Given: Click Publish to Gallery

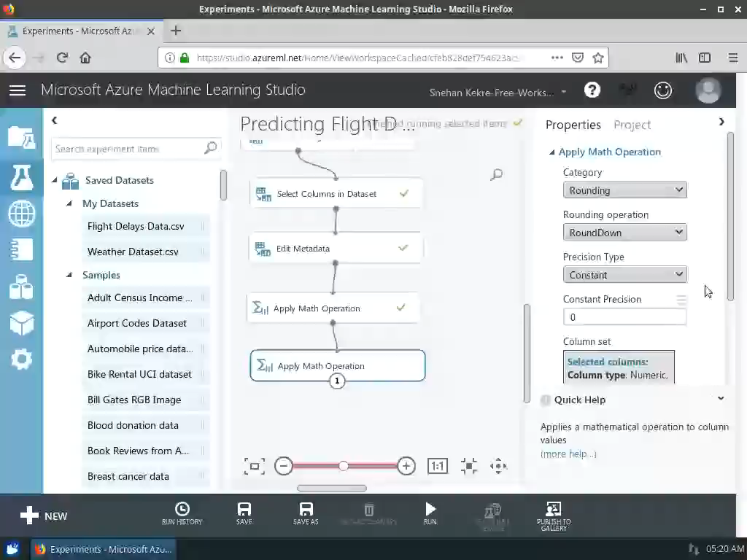Looking at the screenshot, I should pyautogui.click(x=554, y=516).
